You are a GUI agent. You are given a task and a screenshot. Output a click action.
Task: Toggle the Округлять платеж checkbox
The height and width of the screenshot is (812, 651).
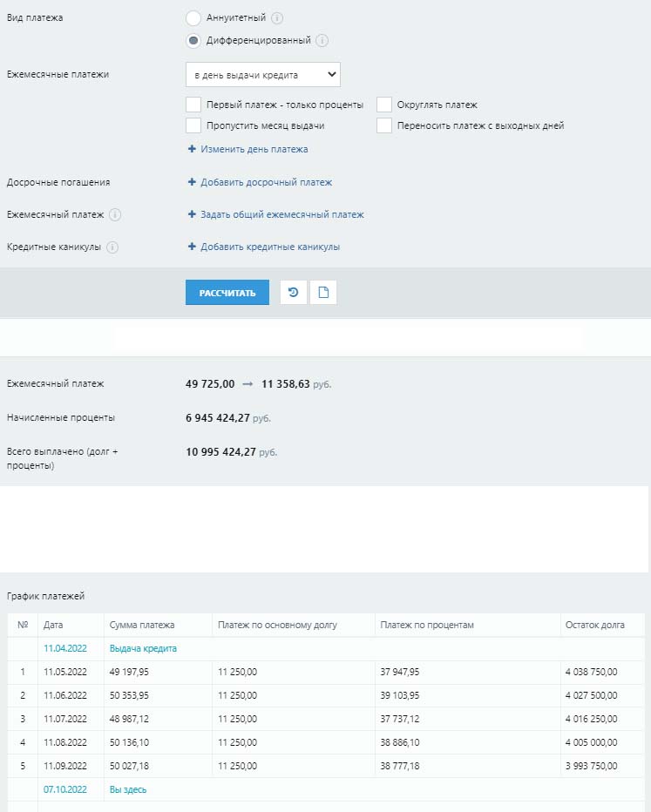[x=384, y=105]
